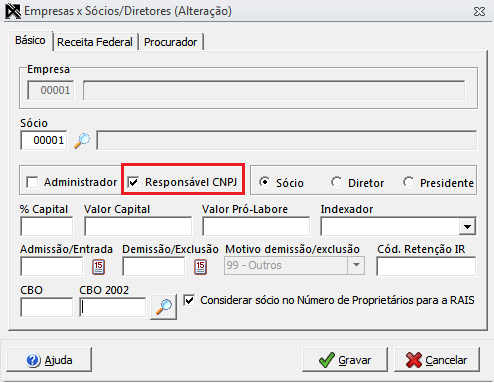This screenshot has width=494, height=383.
Task: Switch to the Procurador tab
Action: point(170,42)
